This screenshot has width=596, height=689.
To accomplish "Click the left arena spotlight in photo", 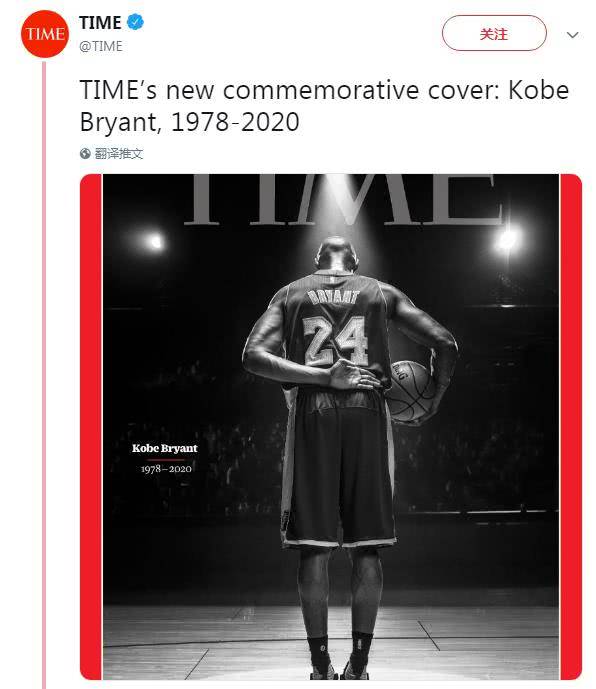I will point(156,241).
